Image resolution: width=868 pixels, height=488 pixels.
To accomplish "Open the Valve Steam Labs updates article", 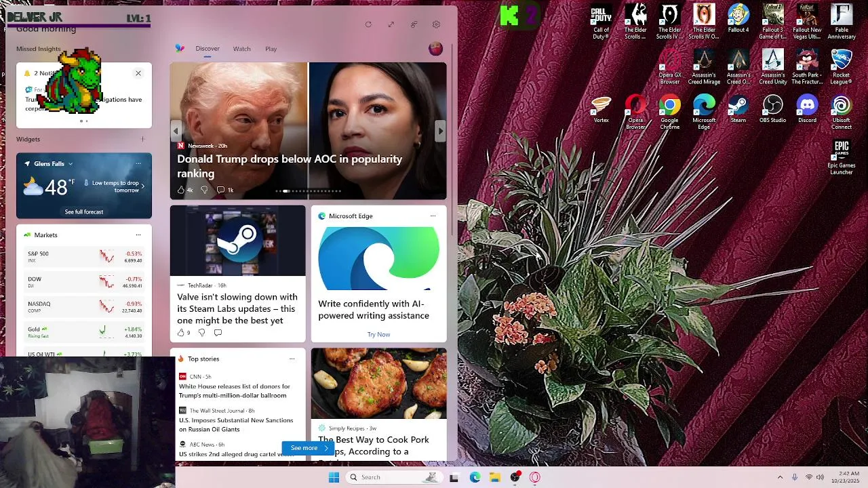I will pos(237,308).
